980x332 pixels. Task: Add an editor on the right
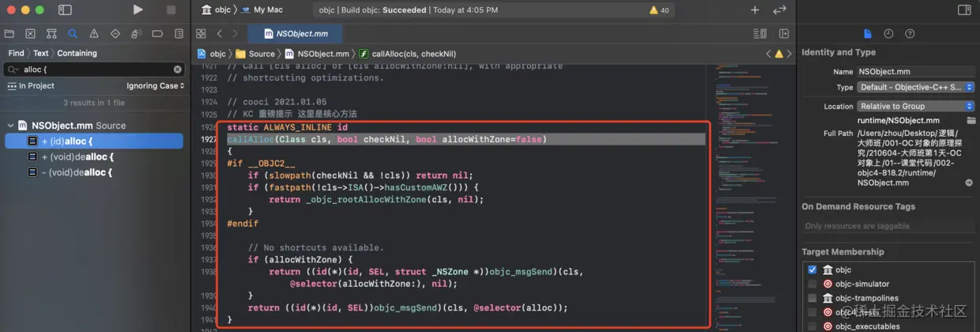pos(784,34)
